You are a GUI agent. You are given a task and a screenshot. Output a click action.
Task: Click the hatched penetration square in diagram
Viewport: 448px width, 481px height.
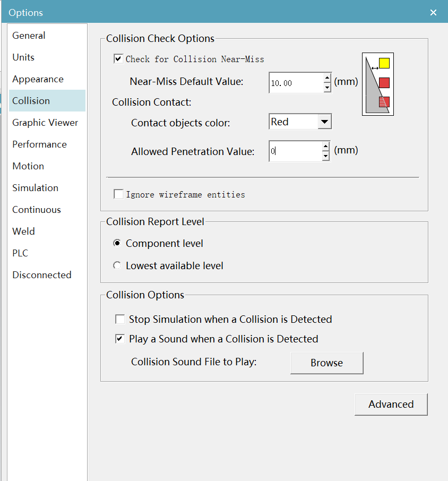pos(384,102)
